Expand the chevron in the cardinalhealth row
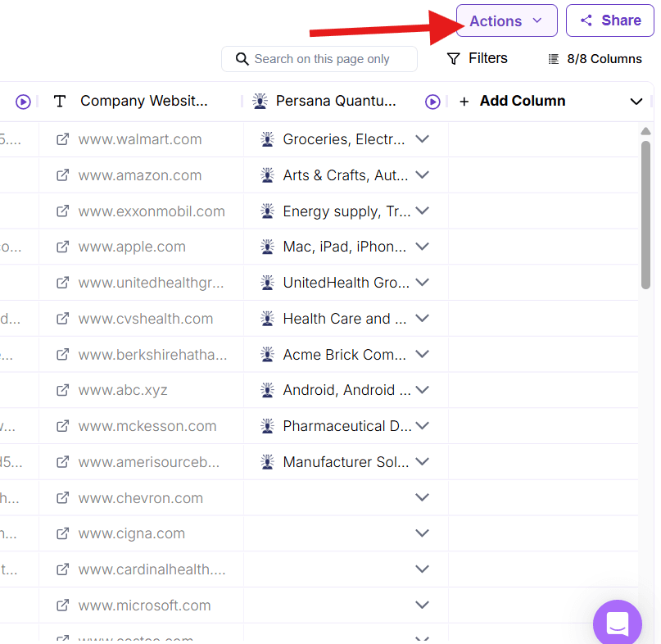Image resolution: width=661 pixels, height=644 pixels. pos(422,569)
